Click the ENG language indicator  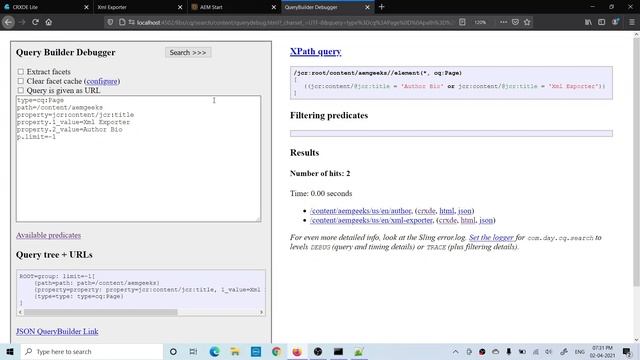(580, 351)
